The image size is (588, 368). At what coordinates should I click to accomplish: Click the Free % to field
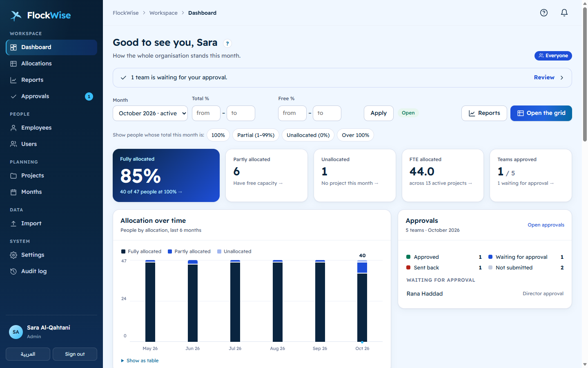(327, 113)
